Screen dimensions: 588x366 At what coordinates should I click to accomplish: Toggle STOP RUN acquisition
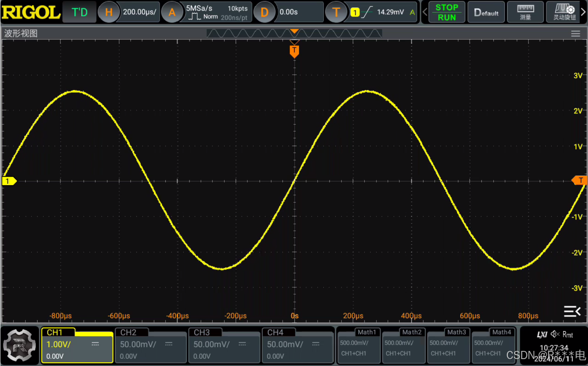[447, 12]
